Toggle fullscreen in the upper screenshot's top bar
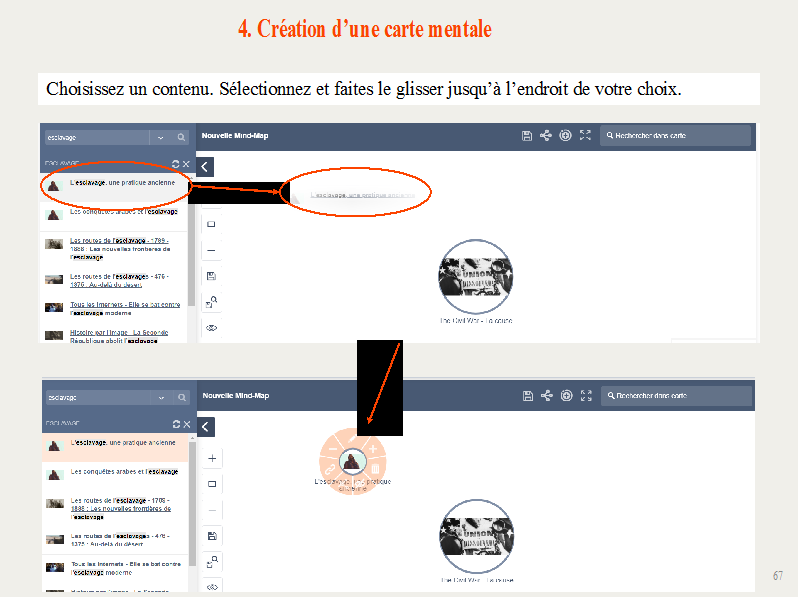Image resolution: width=800 pixels, height=600 pixels. [x=586, y=136]
